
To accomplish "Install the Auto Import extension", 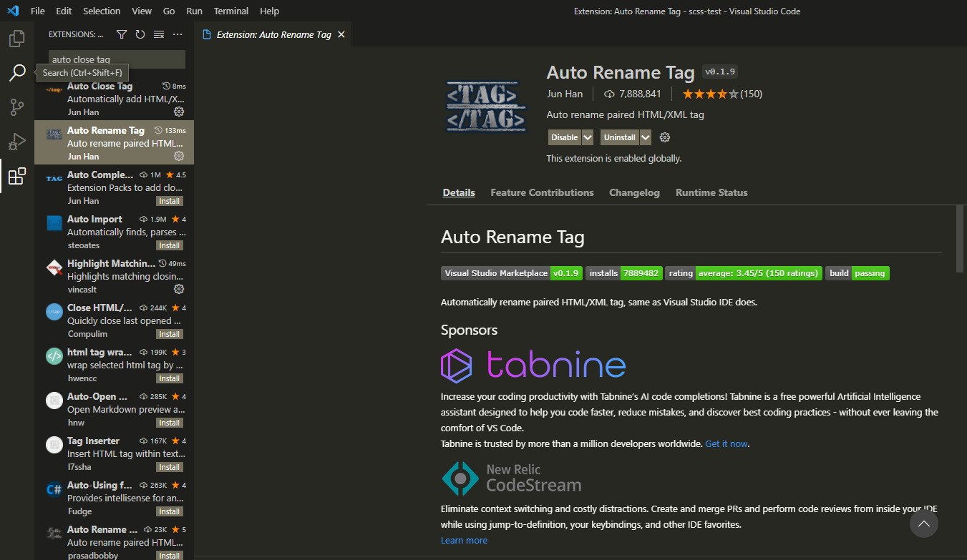I will (170, 245).
